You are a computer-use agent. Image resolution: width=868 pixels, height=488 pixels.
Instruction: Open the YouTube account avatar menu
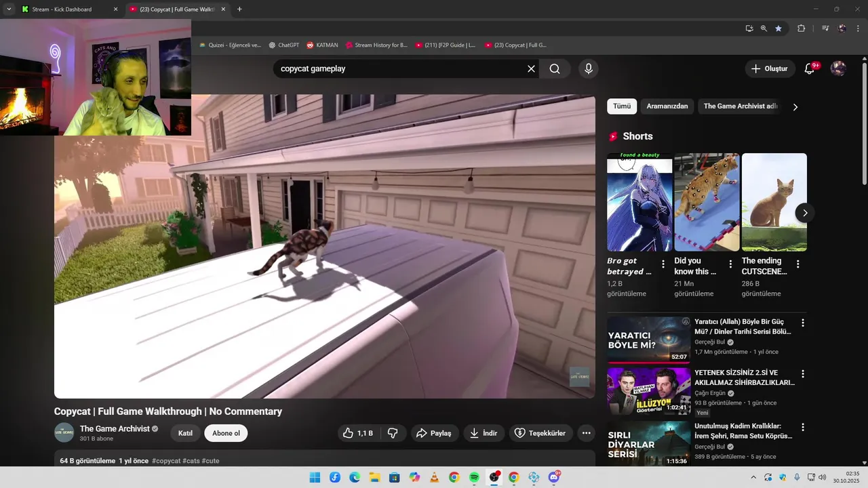click(838, 68)
